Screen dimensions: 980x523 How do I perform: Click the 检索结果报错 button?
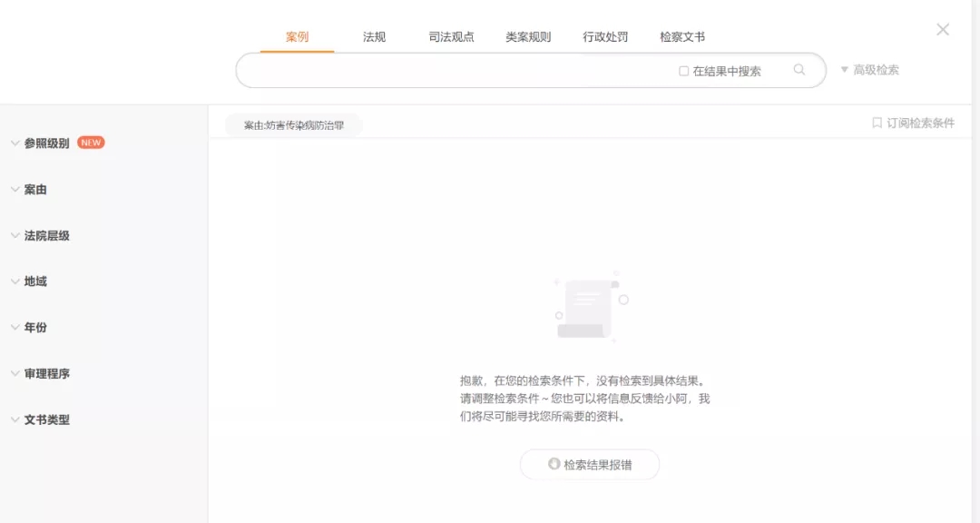[590, 465]
